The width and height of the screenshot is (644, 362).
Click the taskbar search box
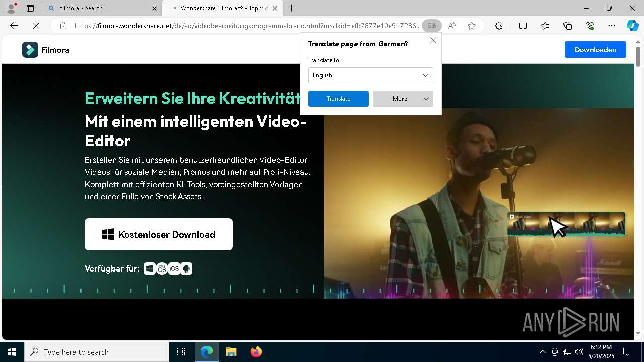97,352
